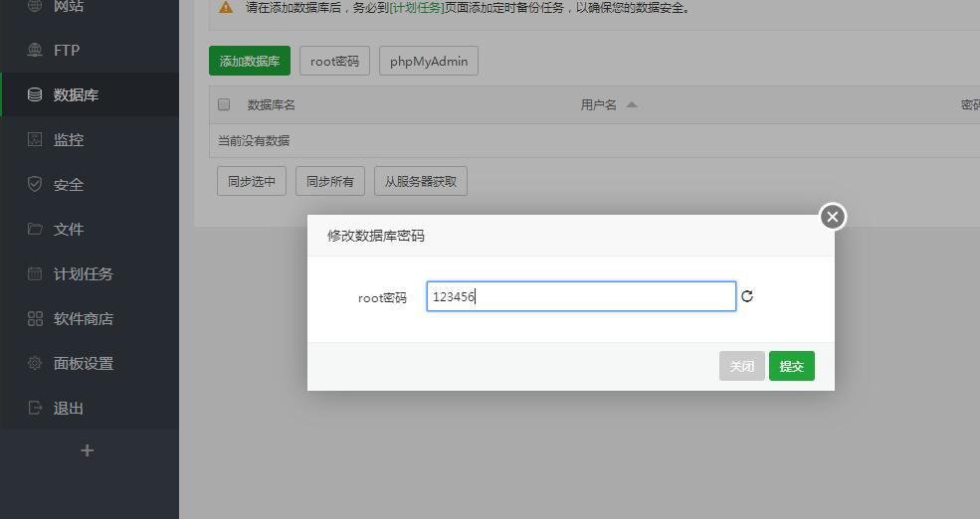Close the password dialog with X

[833, 216]
